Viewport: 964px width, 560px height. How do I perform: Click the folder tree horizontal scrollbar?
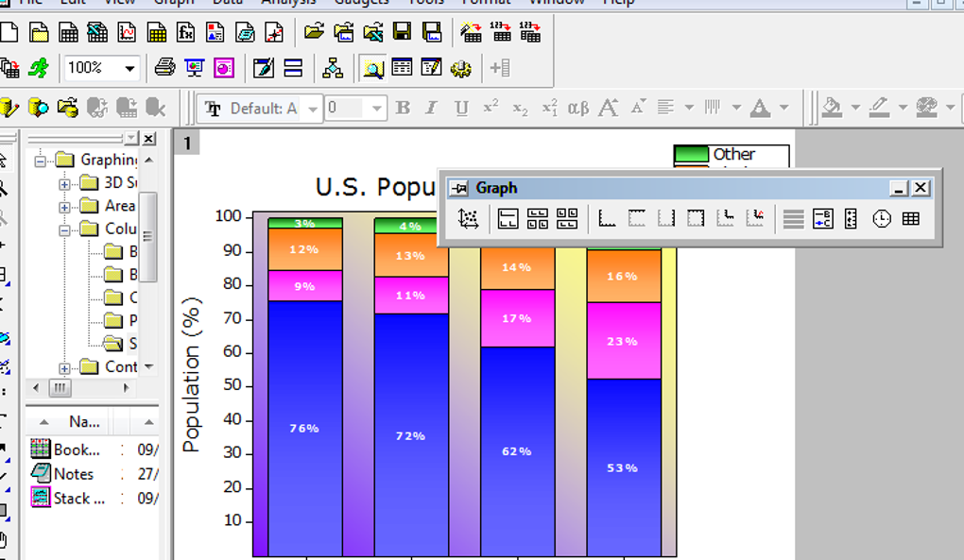point(81,387)
